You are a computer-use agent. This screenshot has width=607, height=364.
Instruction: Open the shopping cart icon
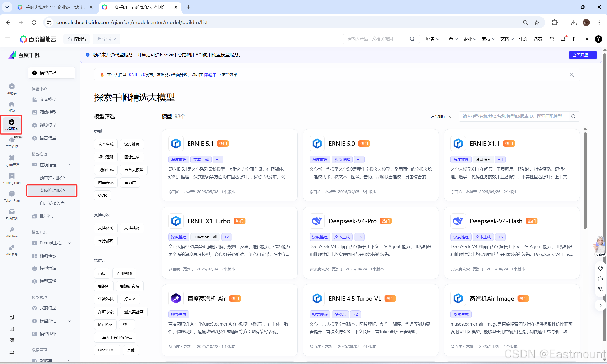pyautogui.click(x=552, y=39)
